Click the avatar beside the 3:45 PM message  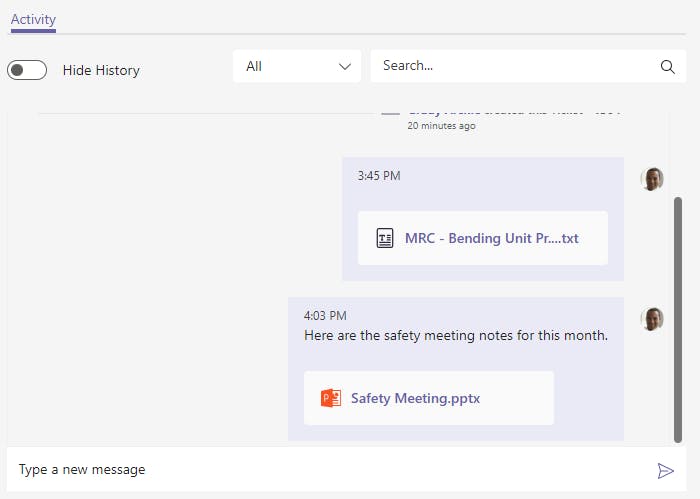pos(652,179)
